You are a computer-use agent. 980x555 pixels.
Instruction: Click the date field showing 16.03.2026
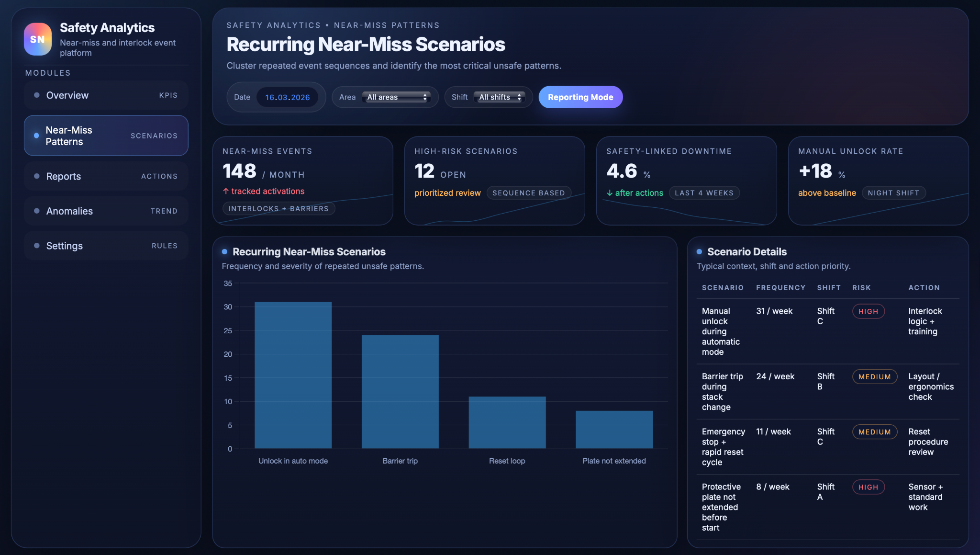pyautogui.click(x=287, y=97)
